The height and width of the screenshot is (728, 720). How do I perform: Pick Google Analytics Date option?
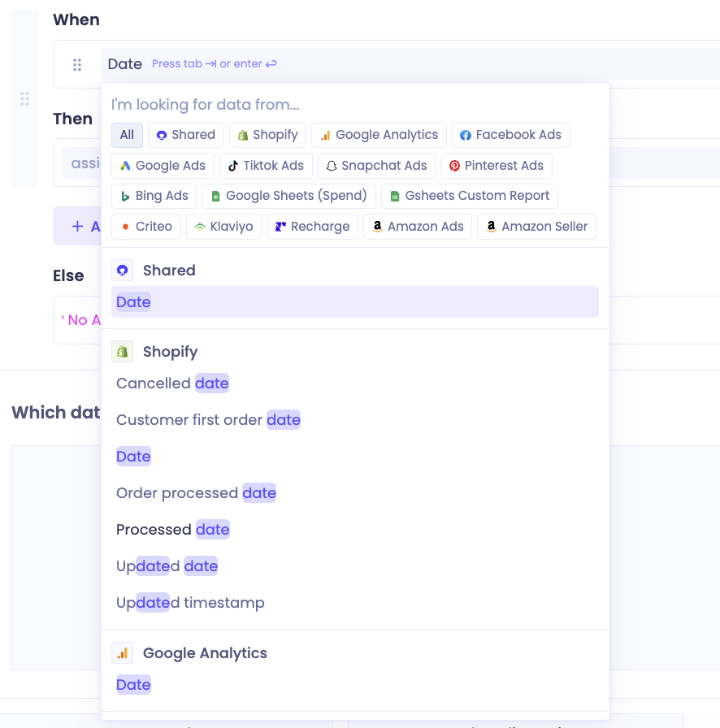pos(133,685)
